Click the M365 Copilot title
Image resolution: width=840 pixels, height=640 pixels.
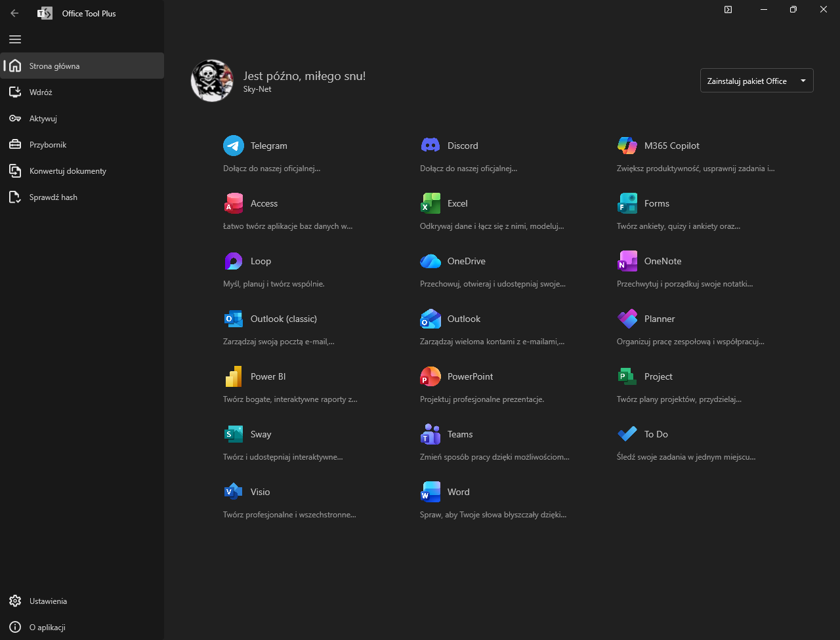point(672,146)
